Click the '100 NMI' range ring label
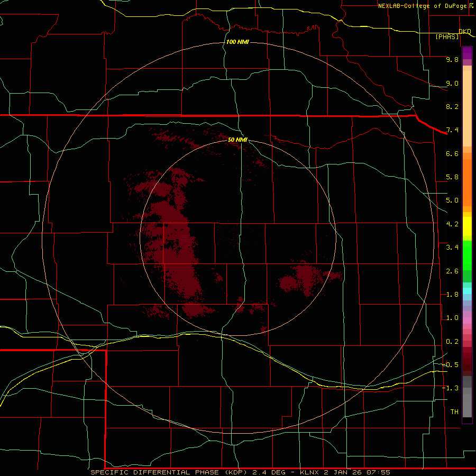This screenshot has height=476, width=476. click(x=237, y=42)
